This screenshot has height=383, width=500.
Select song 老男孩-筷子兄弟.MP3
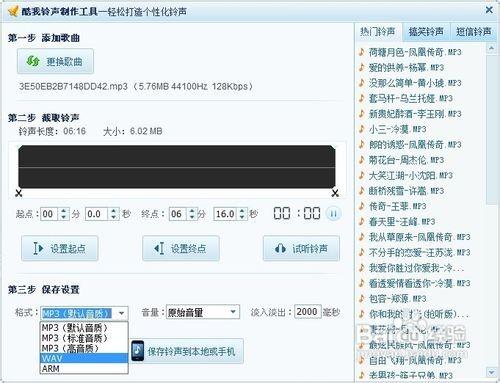[411, 375]
